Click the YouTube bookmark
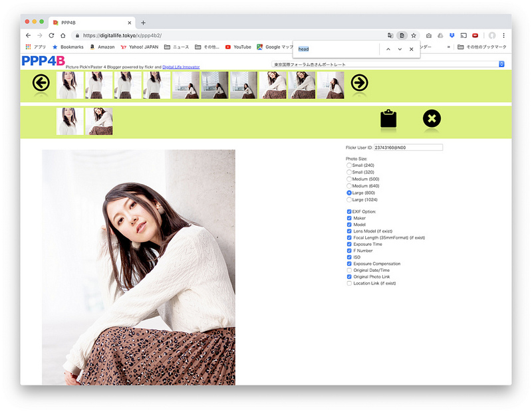532x412 pixels. click(x=238, y=47)
